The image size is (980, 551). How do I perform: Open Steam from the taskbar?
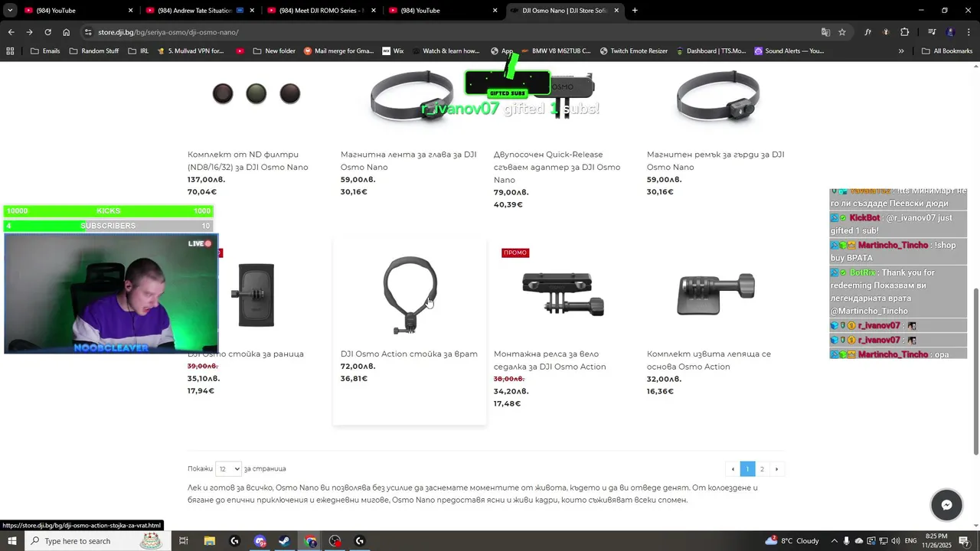pyautogui.click(x=284, y=541)
